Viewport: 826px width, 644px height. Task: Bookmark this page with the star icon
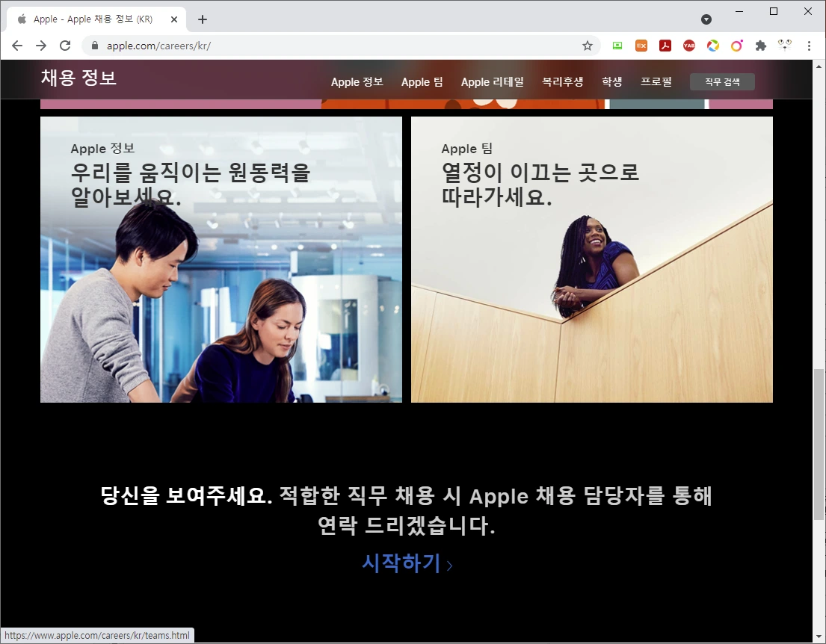point(588,46)
